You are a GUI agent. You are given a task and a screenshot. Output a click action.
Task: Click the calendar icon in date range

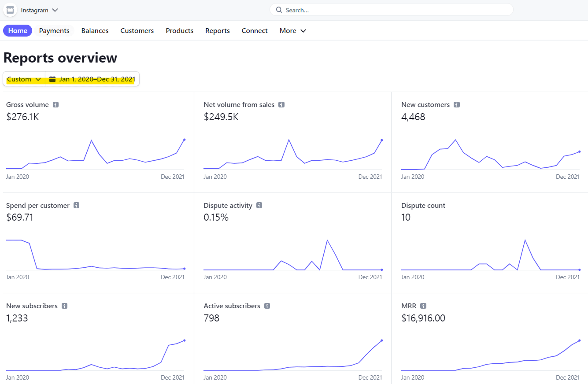click(x=52, y=79)
